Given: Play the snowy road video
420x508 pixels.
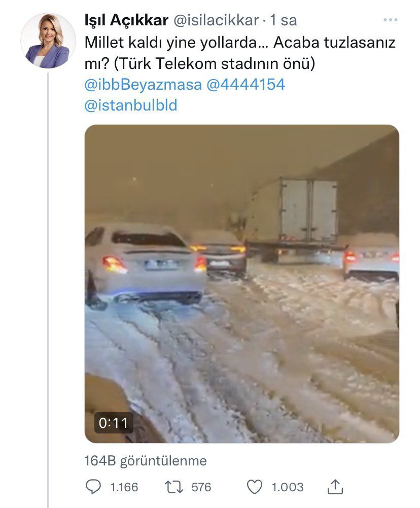Looking at the screenshot, I should pos(241,283).
